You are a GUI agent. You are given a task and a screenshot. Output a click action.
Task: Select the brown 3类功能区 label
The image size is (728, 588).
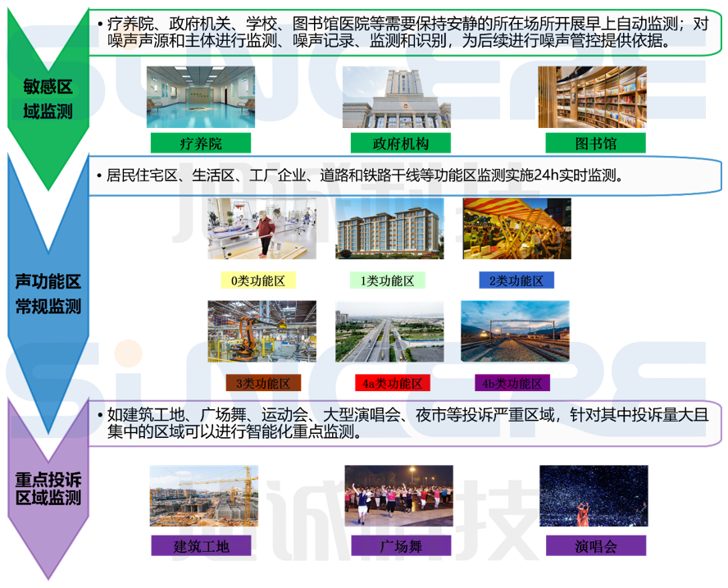[262, 383]
